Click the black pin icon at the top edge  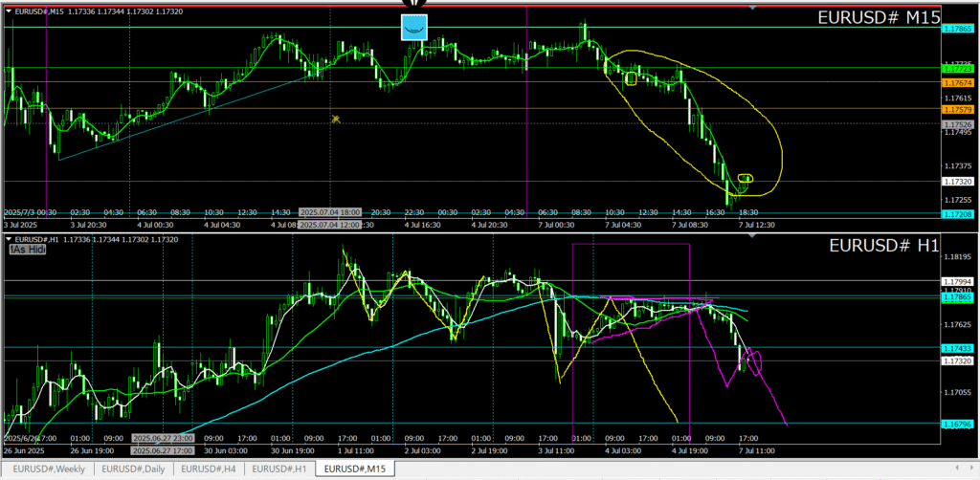tap(413, 4)
